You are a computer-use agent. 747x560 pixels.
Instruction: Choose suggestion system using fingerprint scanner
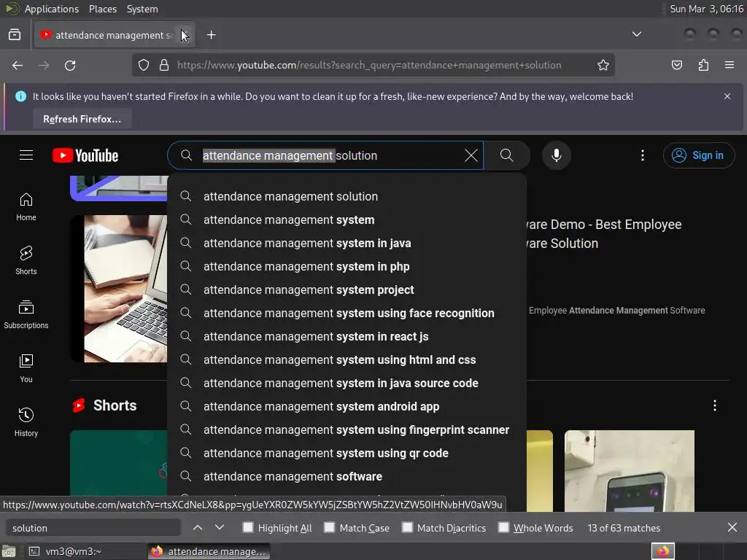tap(347, 429)
